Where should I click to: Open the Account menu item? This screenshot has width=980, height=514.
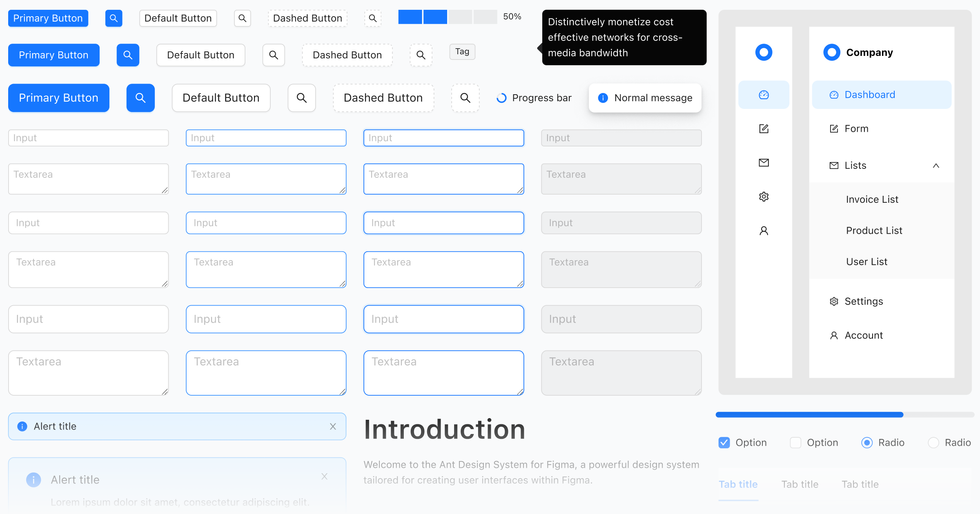(x=863, y=335)
